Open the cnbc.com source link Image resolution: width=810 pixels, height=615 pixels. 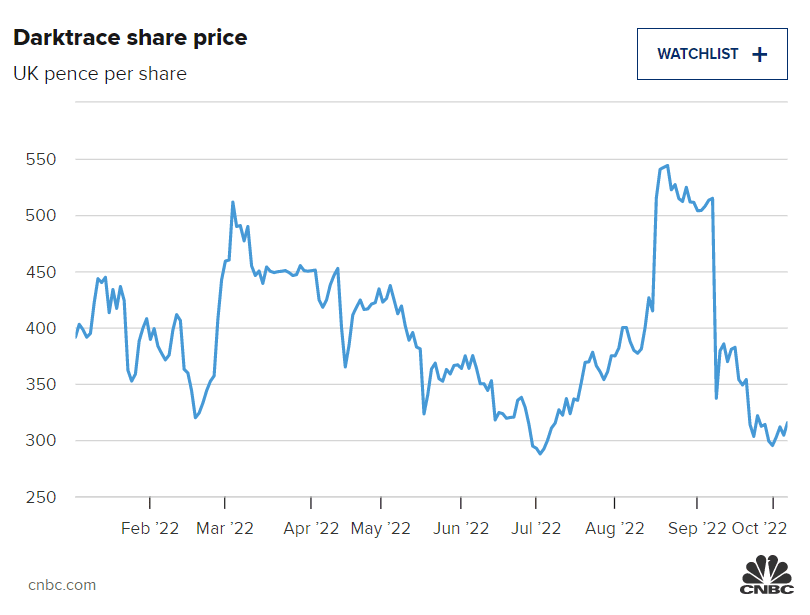[62, 584]
